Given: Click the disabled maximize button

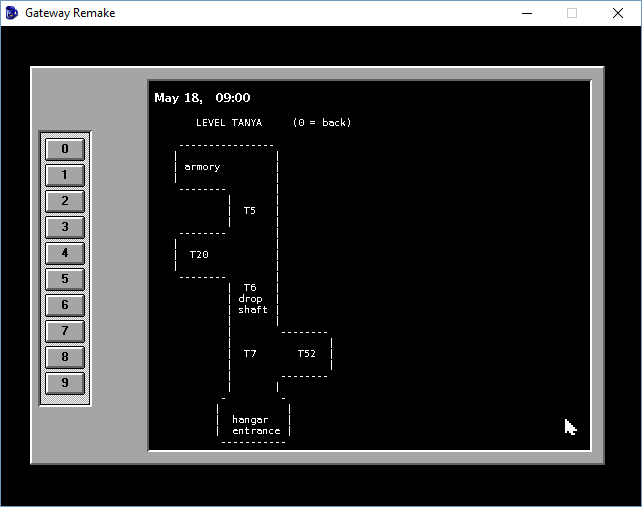Looking at the screenshot, I should click(x=572, y=13).
